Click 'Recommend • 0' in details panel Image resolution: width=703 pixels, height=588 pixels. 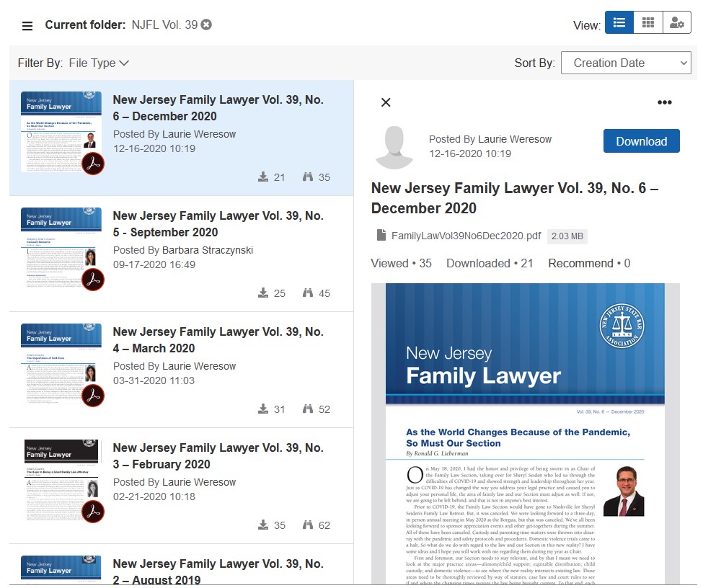589,263
